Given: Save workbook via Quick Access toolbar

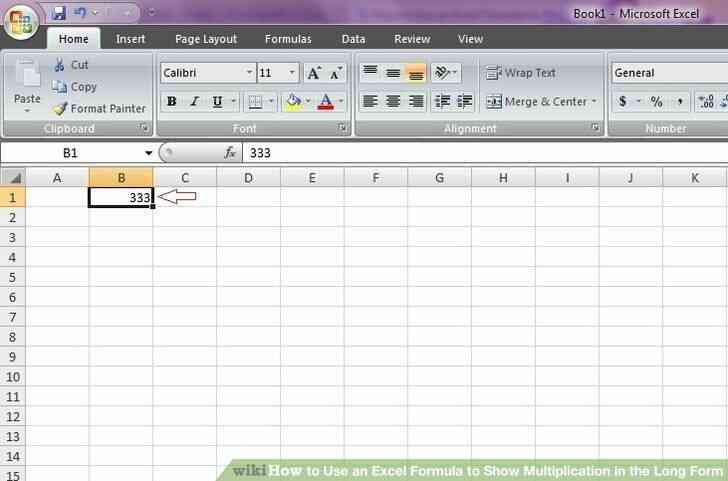Looking at the screenshot, I should [58, 13].
